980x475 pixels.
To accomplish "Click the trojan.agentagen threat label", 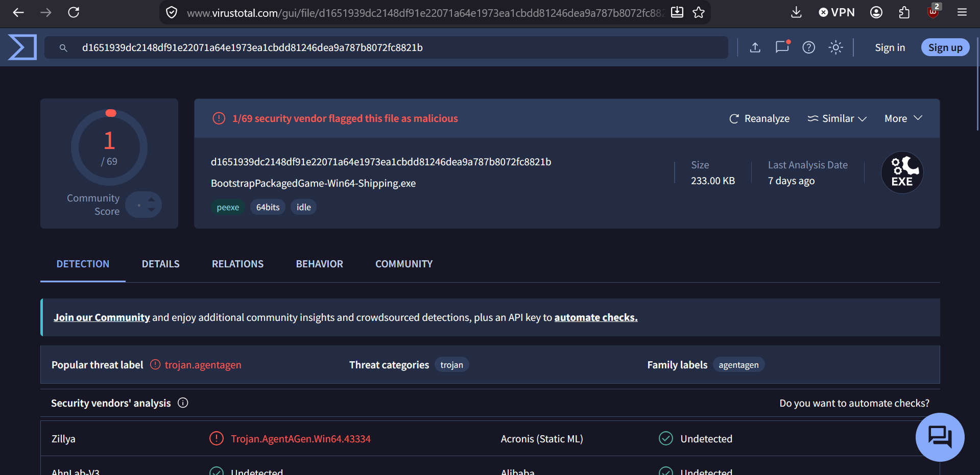I will (x=203, y=365).
